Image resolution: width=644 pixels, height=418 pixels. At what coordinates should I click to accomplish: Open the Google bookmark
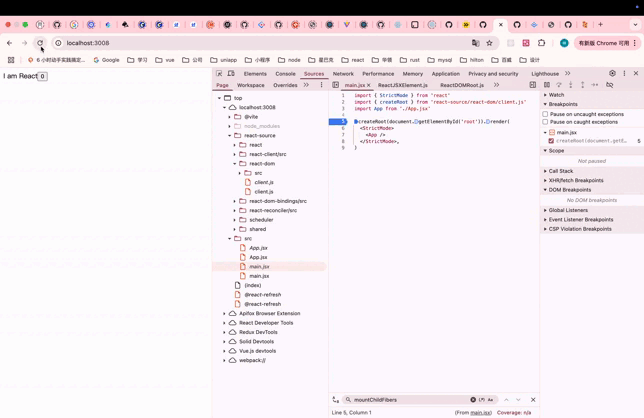tap(106, 60)
